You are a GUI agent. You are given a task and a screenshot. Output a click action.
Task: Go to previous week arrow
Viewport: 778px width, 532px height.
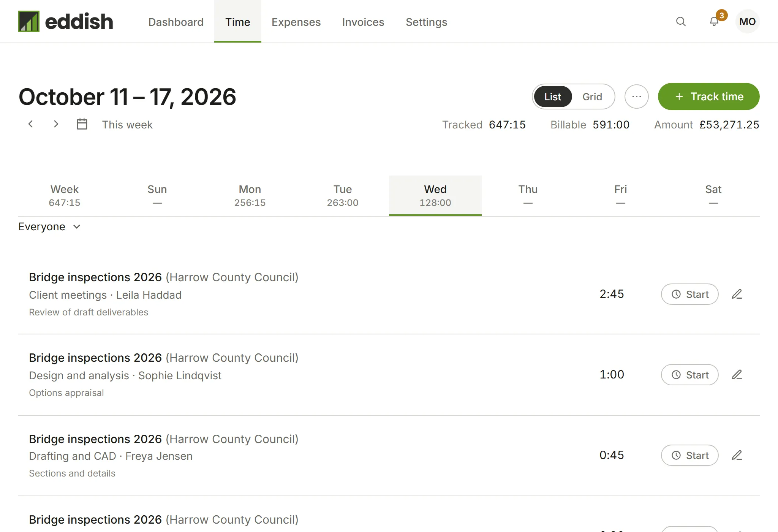point(31,124)
